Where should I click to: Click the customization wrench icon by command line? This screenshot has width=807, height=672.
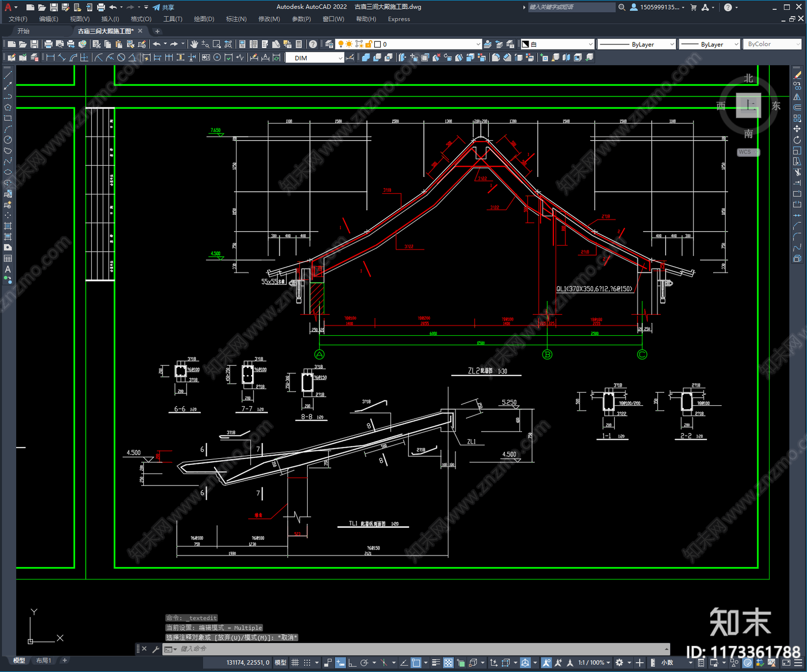pos(155,649)
